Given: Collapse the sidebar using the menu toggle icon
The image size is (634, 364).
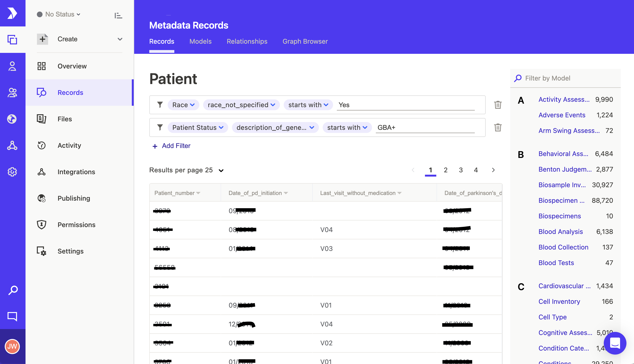Looking at the screenshot, I should (118, 16).
